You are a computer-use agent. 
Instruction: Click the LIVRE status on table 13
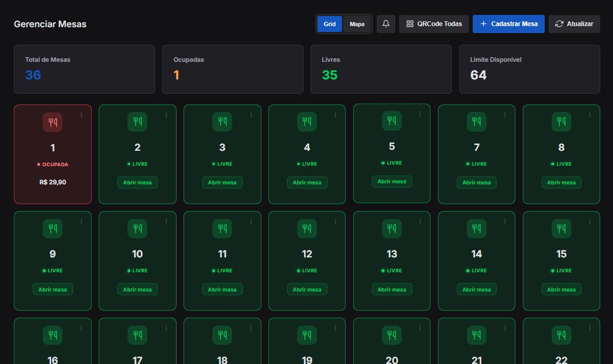[392, 271]
